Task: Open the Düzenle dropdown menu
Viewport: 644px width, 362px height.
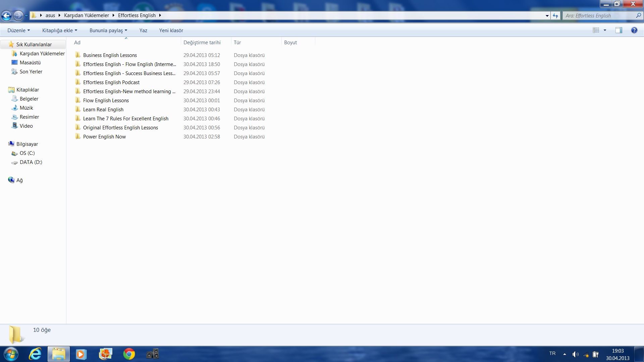Action: tap(18, 30)
